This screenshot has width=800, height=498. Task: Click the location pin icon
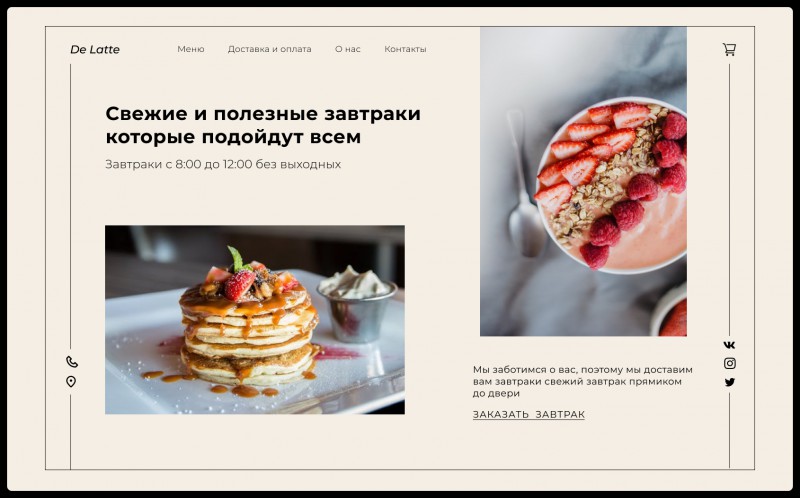click(71, 382)
